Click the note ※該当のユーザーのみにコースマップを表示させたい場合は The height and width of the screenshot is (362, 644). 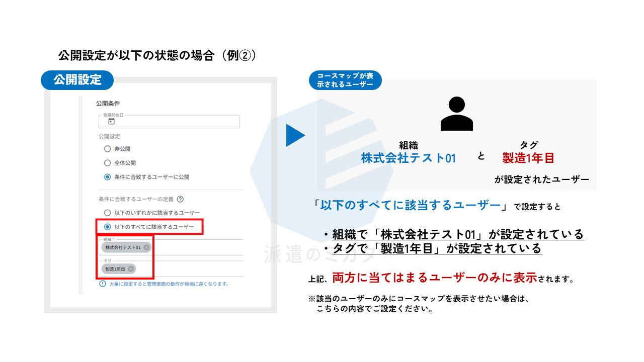click(419, 299)
